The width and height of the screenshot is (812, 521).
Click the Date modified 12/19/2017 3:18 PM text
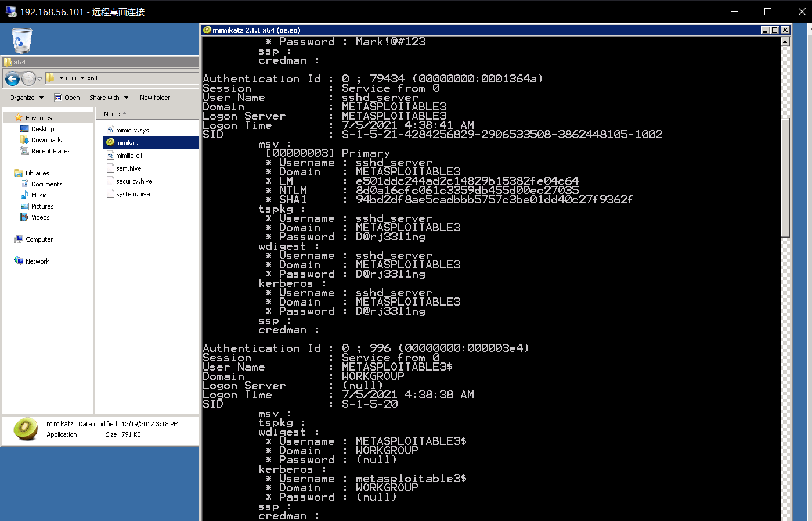[128, 424]
